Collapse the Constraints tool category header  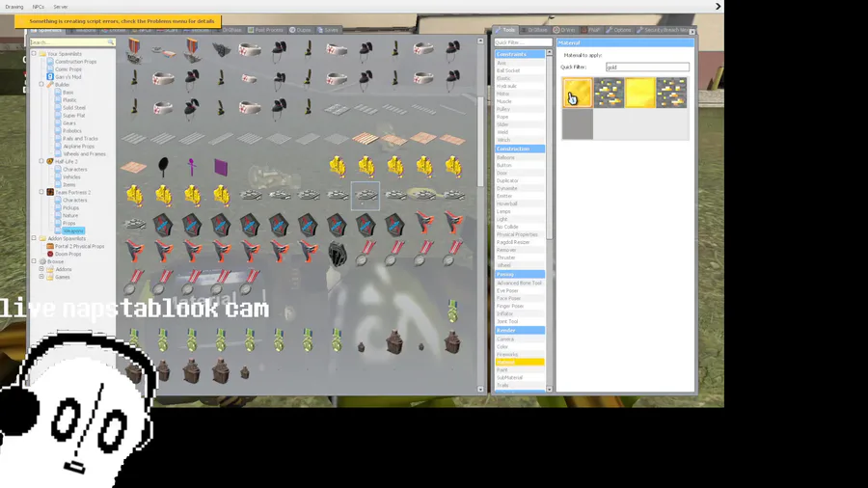520,54
